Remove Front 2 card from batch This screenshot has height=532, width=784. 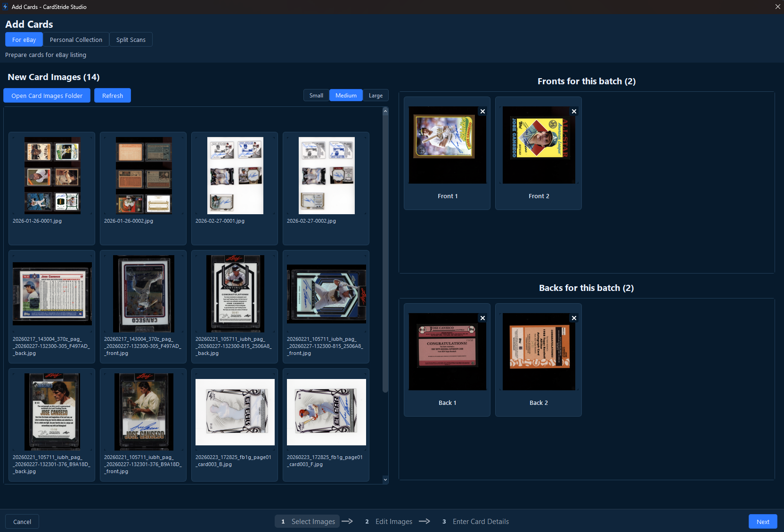574,112
